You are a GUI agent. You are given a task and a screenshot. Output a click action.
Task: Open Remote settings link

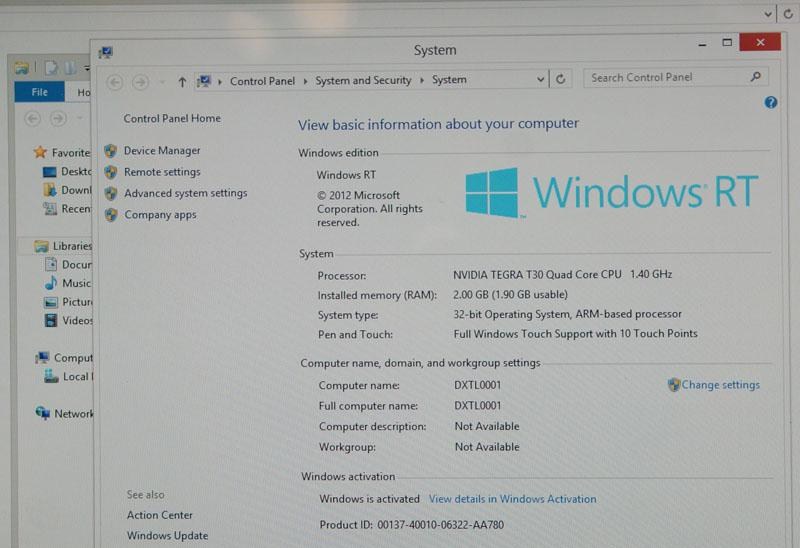point(162,172)
